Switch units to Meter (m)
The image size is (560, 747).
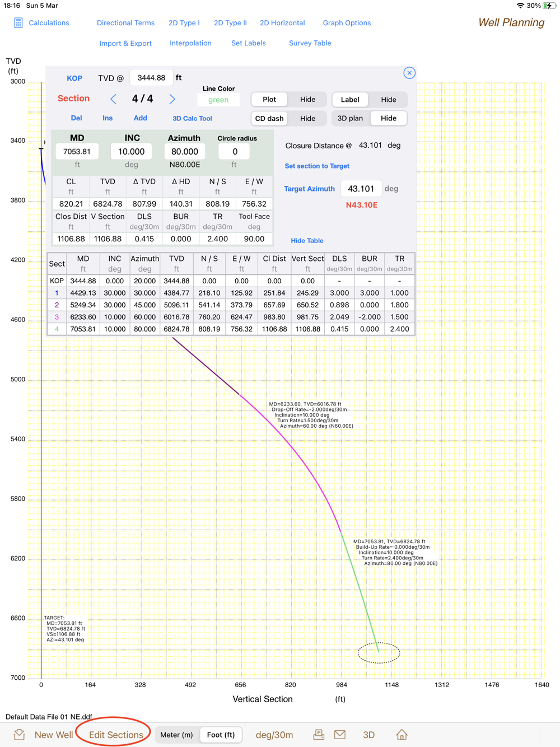[176, 735]
